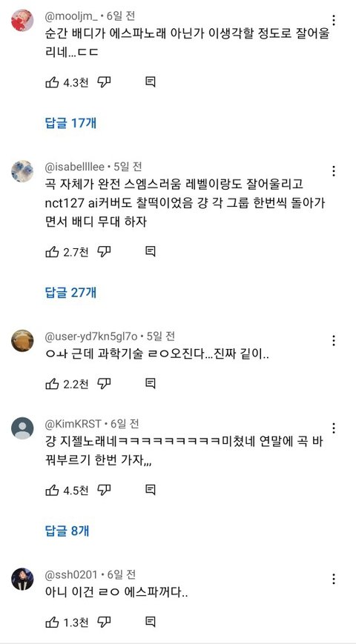This screenshot has width=356, height=644.
Task: Reply to @ssh0201 comment
Action: pyautogui.click(x=151, y=622)
